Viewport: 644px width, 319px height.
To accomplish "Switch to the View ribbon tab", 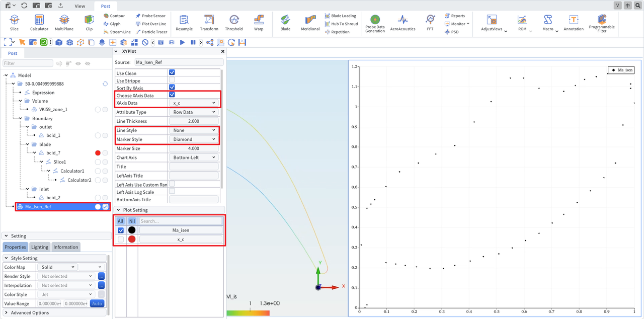I will (x=79, y=6).
